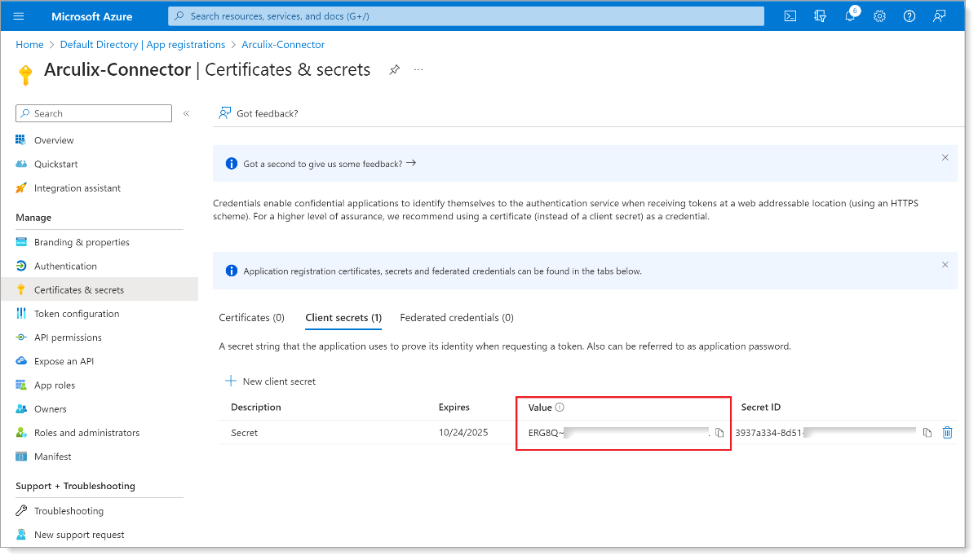Click the App roles icon

tap(21, 385)
